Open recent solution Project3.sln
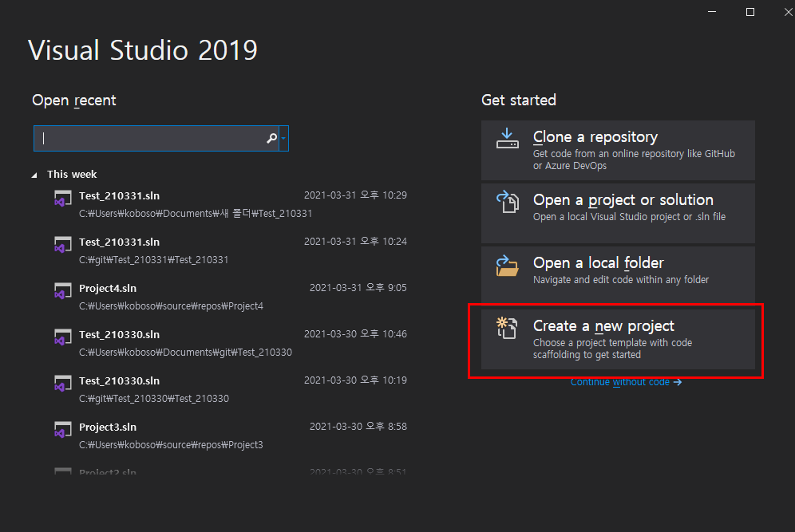This screenshot has height=532, width=795. tap(231, 435)
